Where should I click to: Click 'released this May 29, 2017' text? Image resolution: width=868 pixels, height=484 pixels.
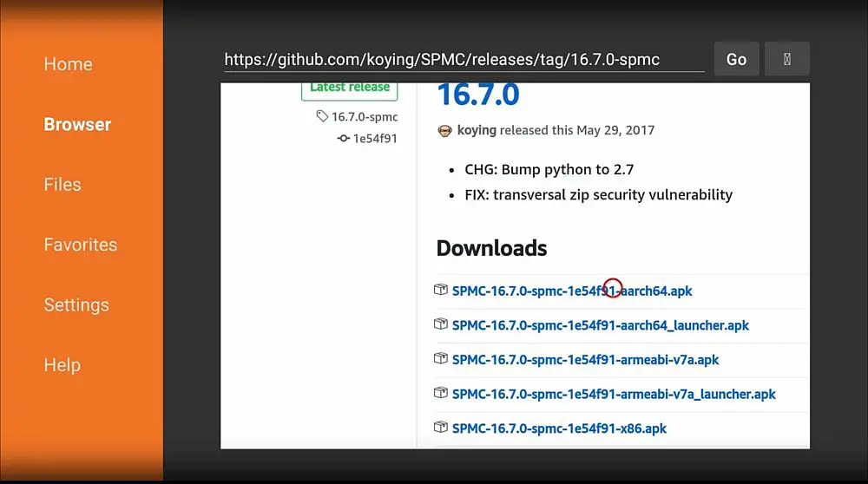(x=577, y=131)
